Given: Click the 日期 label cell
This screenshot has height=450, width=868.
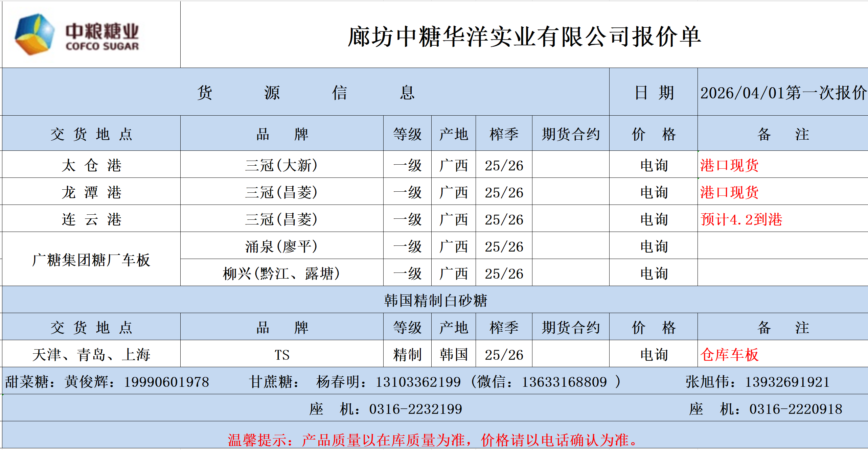Looking at the screenshot, I should click(x=654, y=92).
